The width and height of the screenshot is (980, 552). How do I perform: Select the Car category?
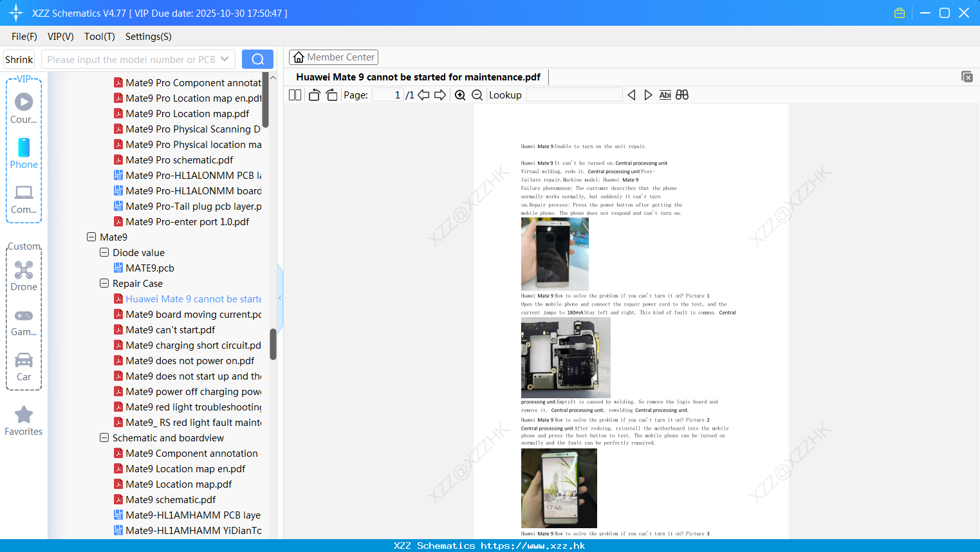coord(24,367)
